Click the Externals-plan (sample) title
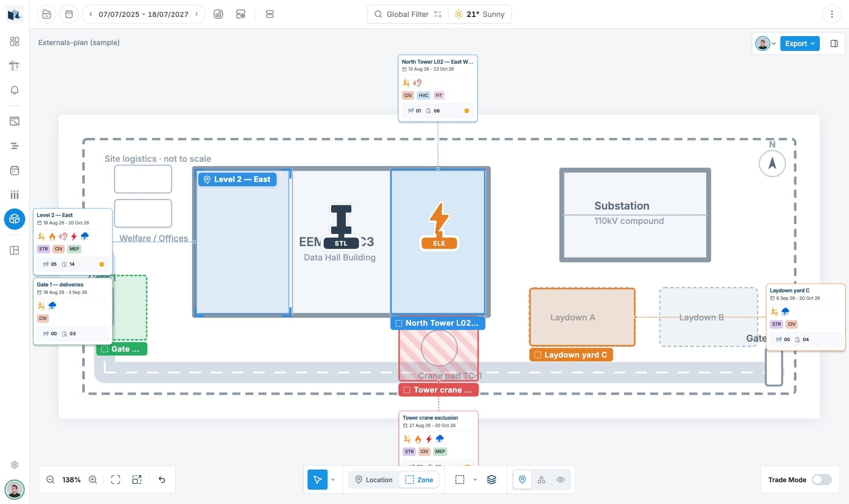Image resolution: width=849 pixels, height=504 pixels. click(x=79, y=42)
